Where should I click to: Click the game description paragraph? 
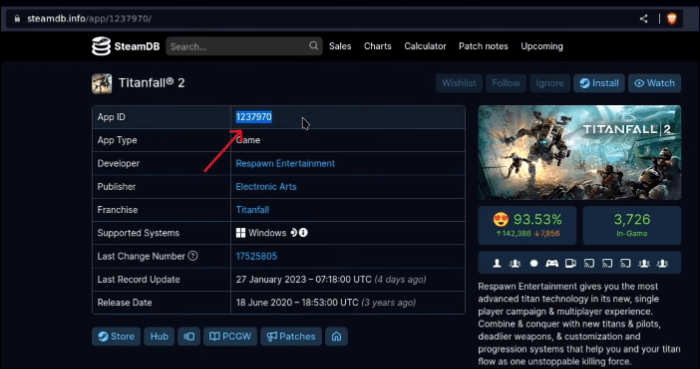pyautogui.click(x=579, y=324)
